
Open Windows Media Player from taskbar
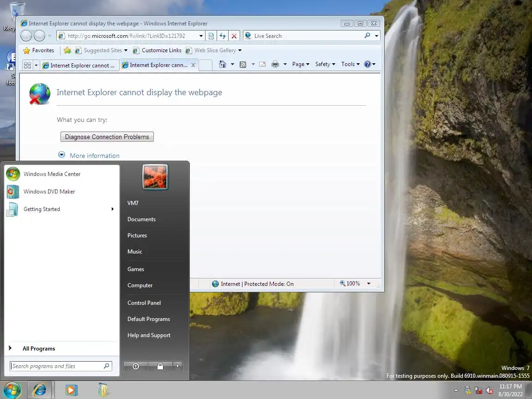tap(71, 390)
